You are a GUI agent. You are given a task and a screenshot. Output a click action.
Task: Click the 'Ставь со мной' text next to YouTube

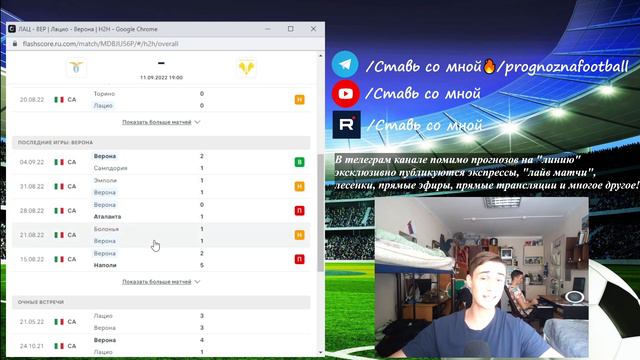pos(423,94)
